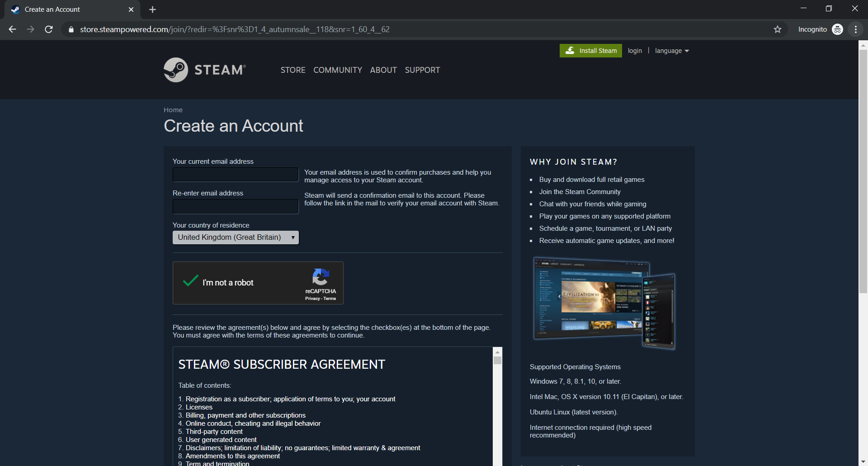Open Chrome three-dot menu

(855, 29)
